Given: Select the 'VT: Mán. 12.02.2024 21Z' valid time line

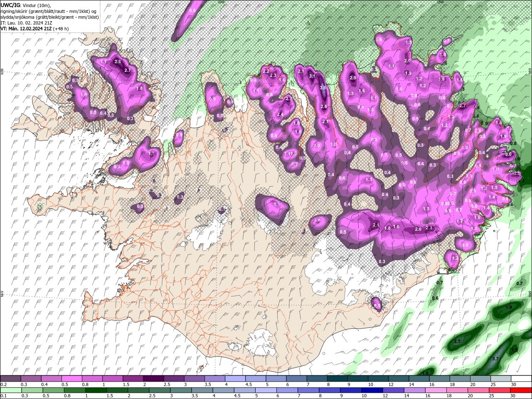Looking at the screenshot, I should point(26,29).
